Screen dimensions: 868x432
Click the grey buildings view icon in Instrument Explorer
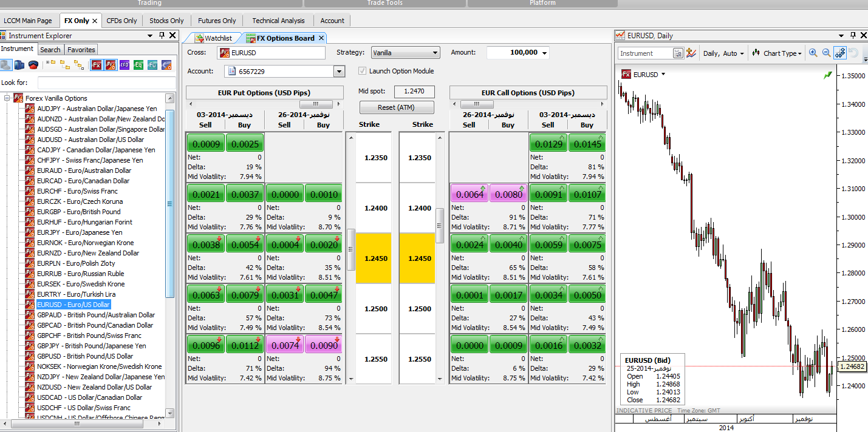coord(6,64)
